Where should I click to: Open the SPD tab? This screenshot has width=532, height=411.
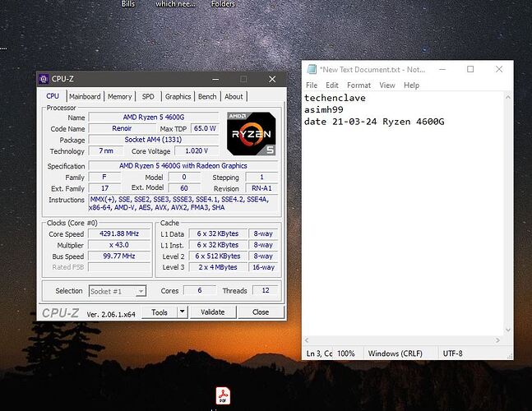pos(148,97)
